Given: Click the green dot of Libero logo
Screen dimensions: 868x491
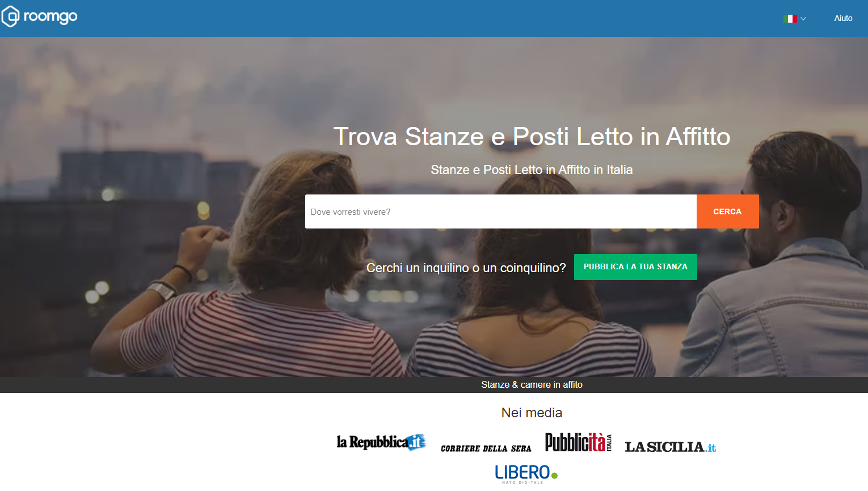Looking at the screenshot, I should [554, 475].
